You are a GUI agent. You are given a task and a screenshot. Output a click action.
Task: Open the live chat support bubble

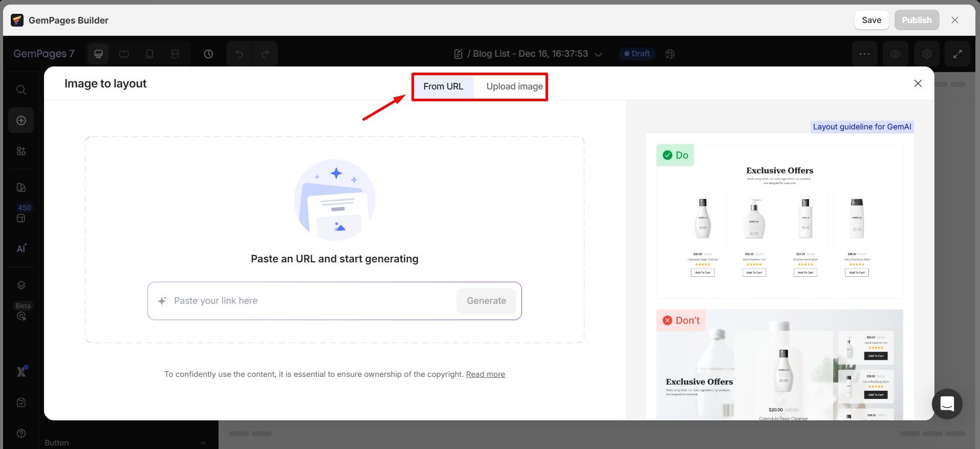pyautogui.click(x=947, y=404)
